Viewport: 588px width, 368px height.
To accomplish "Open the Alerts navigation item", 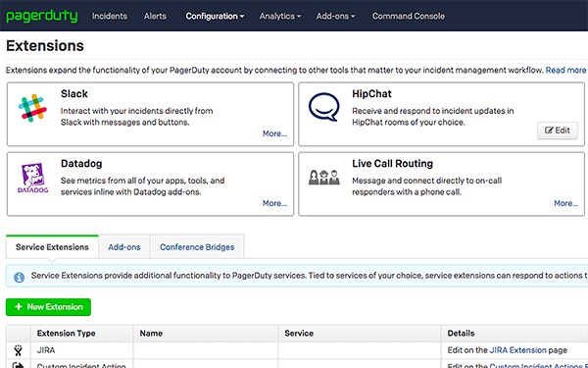I will click(x=155, y=16).
